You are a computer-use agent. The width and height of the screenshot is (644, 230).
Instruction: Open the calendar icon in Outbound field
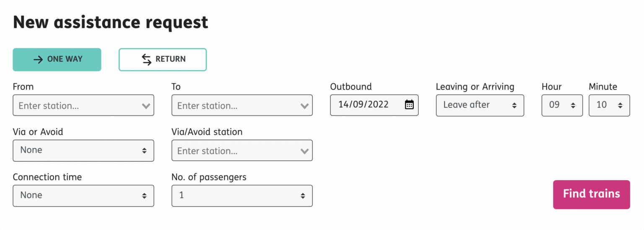pos(409,105)
